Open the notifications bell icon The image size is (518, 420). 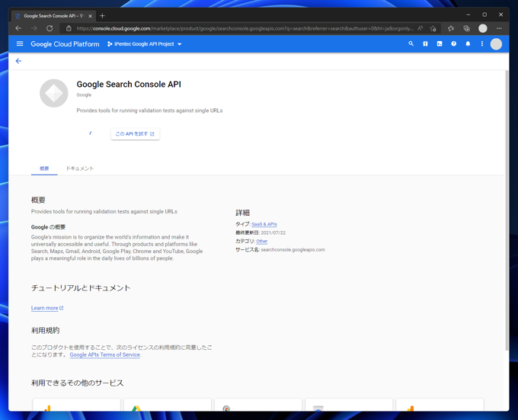pyautogui.click(x=468, y=43)
